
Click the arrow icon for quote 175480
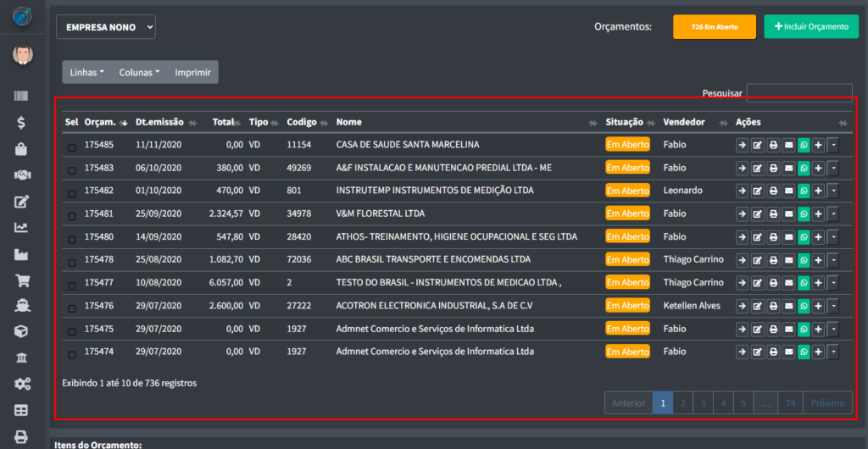(742, 236)
